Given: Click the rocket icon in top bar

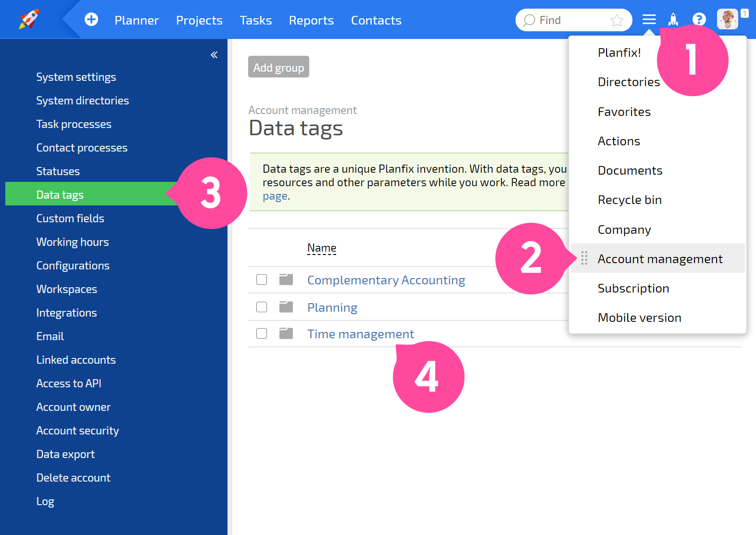Looking at the screenshot, I should coord(673,19).
